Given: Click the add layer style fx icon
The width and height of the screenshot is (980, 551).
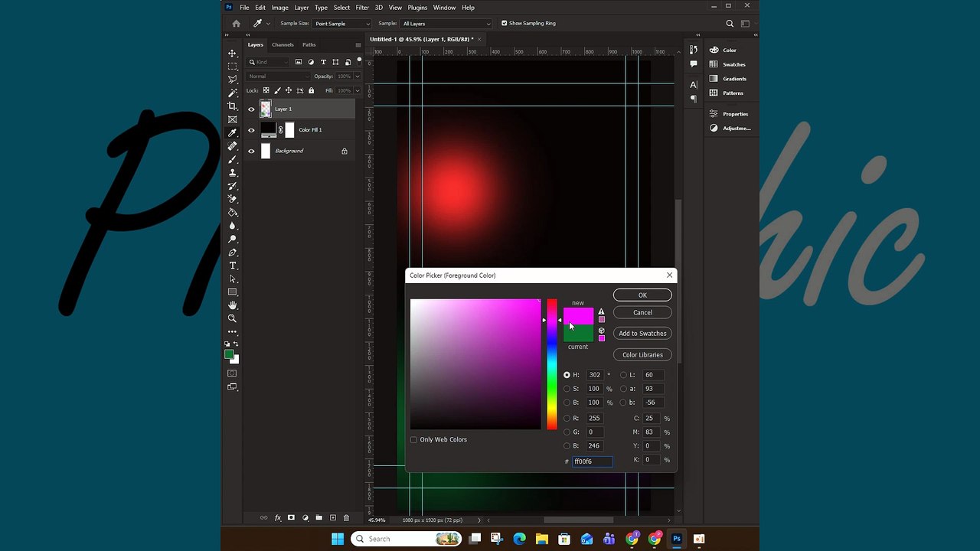Looking at the screenshot, I should tap(278, 518).
